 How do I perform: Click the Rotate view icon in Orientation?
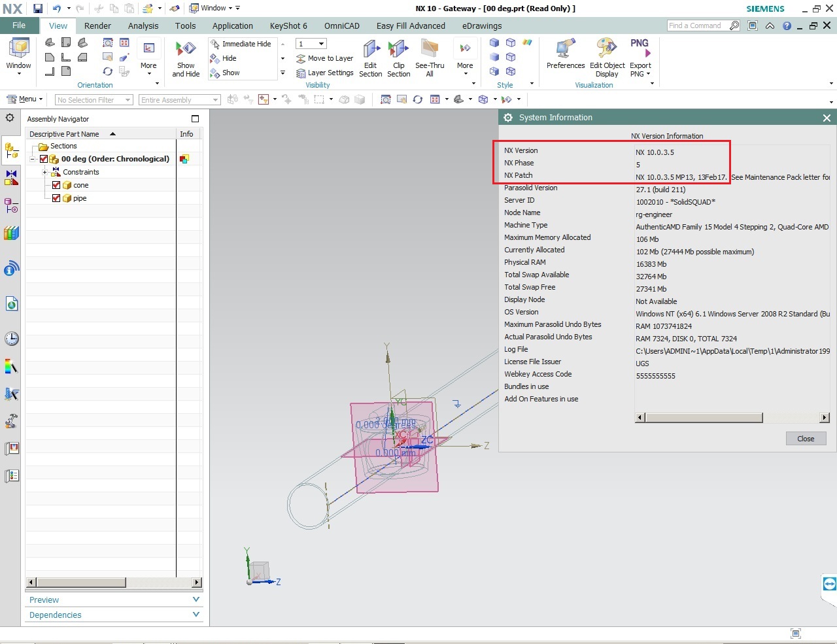tap(107, 71)
